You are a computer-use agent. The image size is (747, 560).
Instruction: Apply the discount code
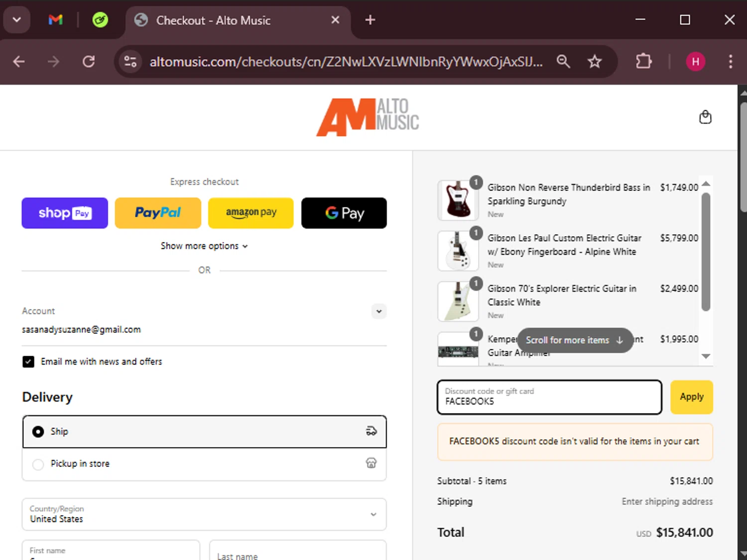692,397
